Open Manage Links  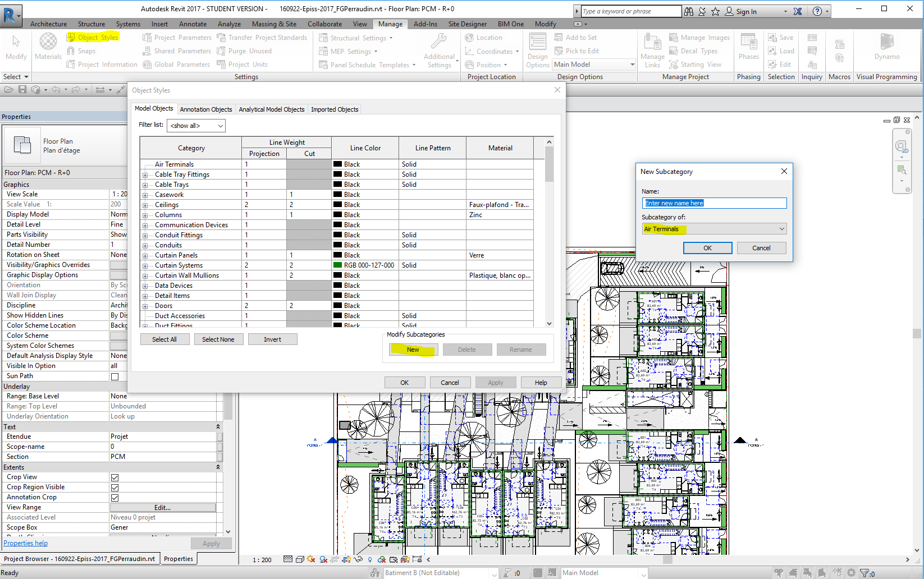(x=652, y=48)
